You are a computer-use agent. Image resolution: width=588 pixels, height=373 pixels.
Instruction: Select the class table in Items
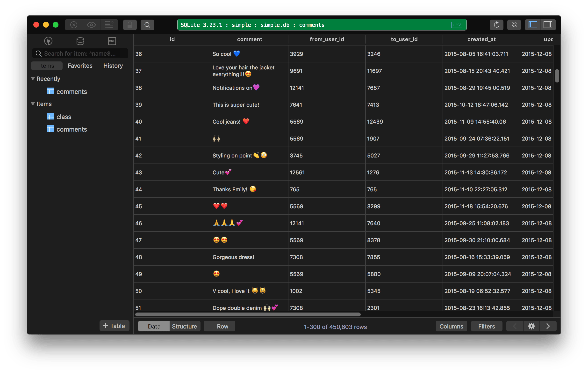59,117
